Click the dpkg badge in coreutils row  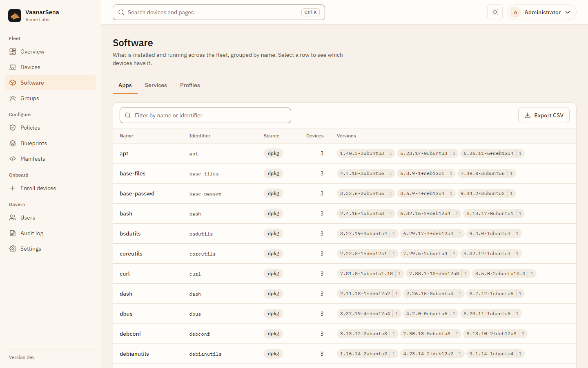[x=273, y=254]
